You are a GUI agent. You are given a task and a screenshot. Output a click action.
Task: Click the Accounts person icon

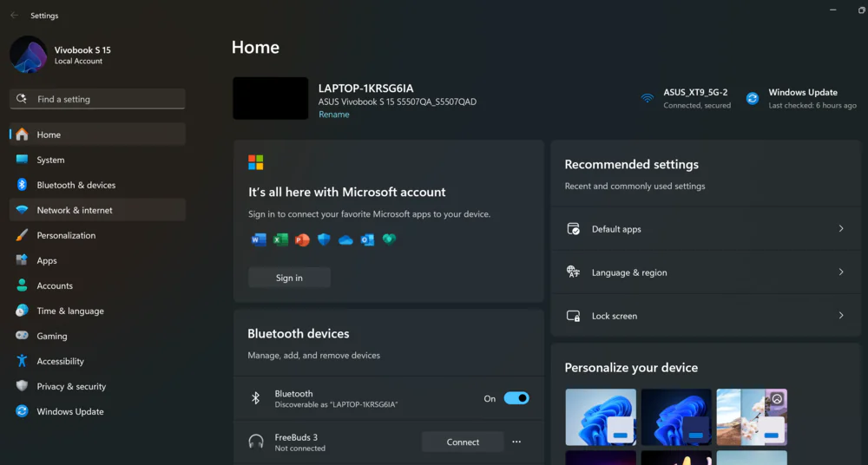pos(23,285)
